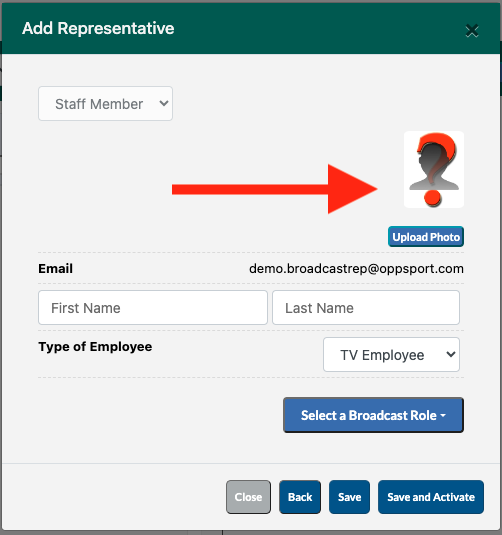Viewport: 502px width, 535px height.
Task: Click the Save button
Action: click(x=349, y=497)
